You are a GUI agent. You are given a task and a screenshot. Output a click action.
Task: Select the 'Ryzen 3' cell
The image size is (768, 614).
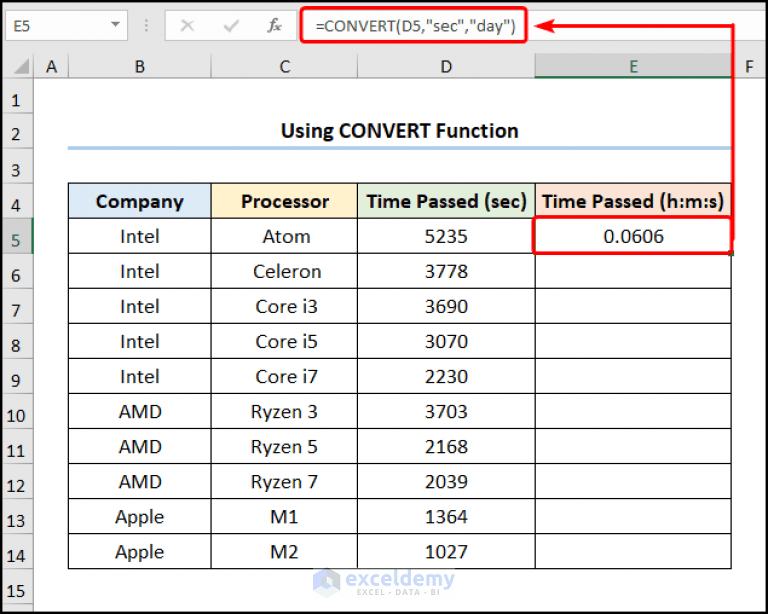click(285, 411)
